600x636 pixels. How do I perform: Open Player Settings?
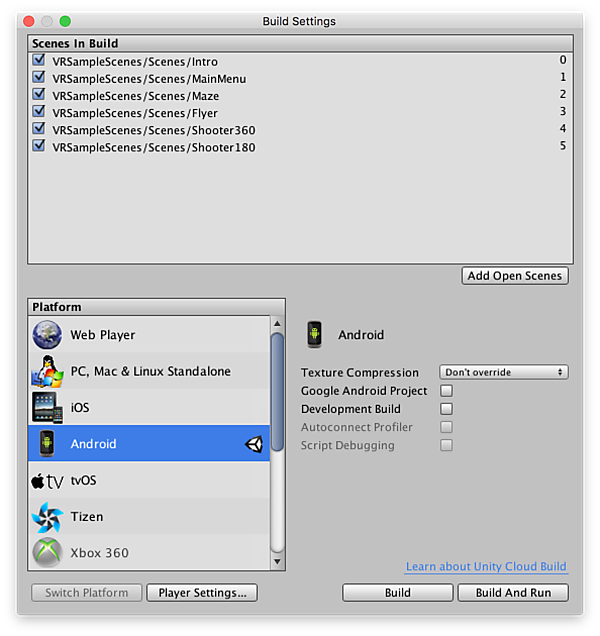tap(202, 593)
